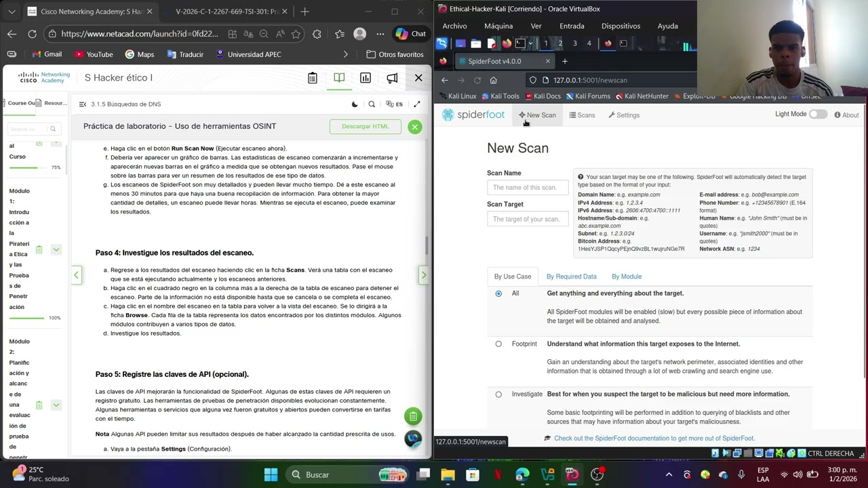The width and height of the screenshot is (868, 488).
Task: Select the All use case radio button
Action: point(498,293)
